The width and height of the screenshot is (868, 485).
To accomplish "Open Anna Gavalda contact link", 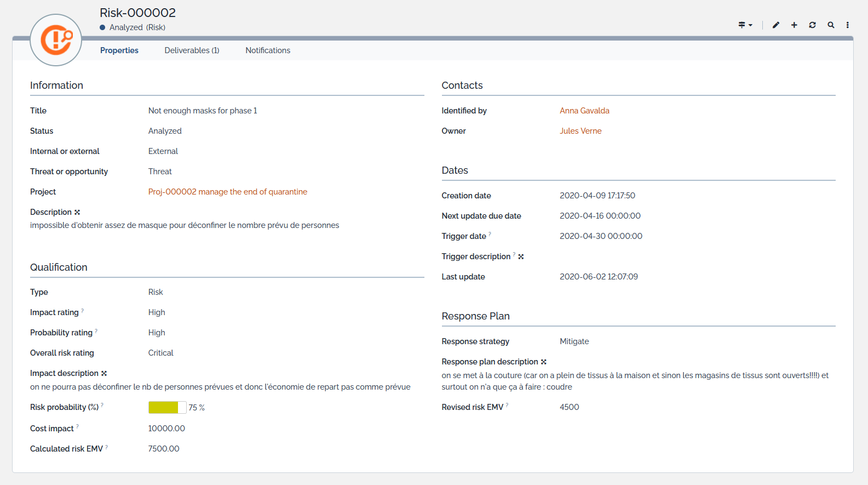I will coord(584,111).
